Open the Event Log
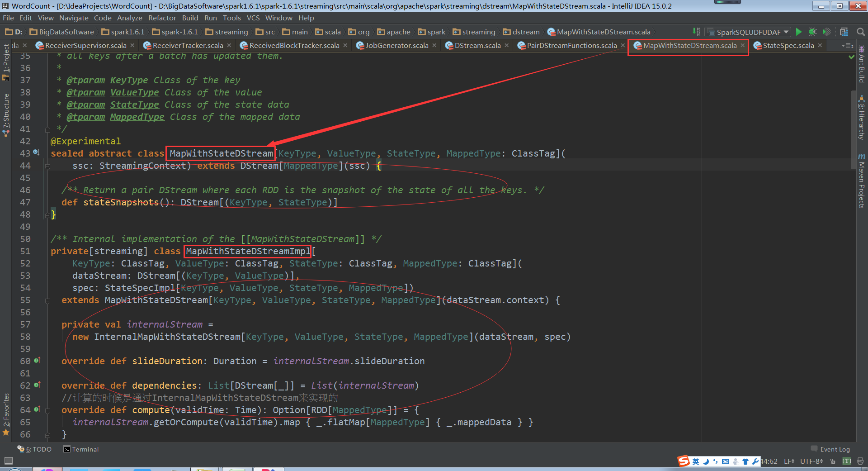Screen dimensions: 868x471 coord(830,449)
